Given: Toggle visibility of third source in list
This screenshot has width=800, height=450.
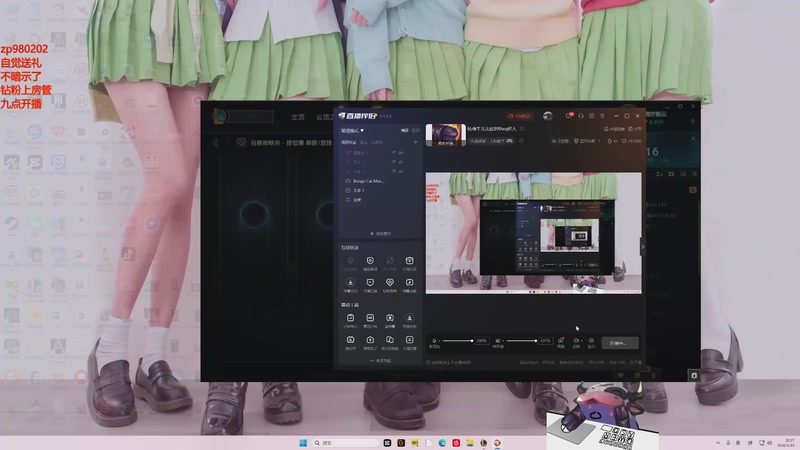Looking at the screenshot, I should 394,171.
